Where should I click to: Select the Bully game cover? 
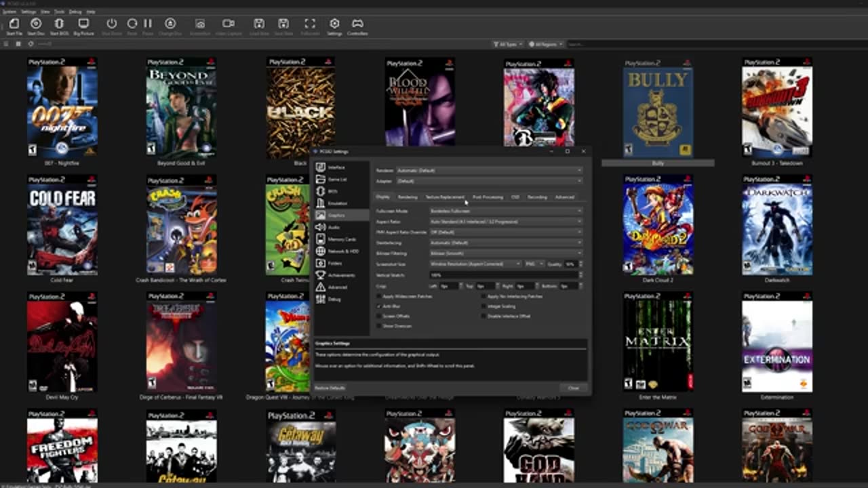[658, 107]
